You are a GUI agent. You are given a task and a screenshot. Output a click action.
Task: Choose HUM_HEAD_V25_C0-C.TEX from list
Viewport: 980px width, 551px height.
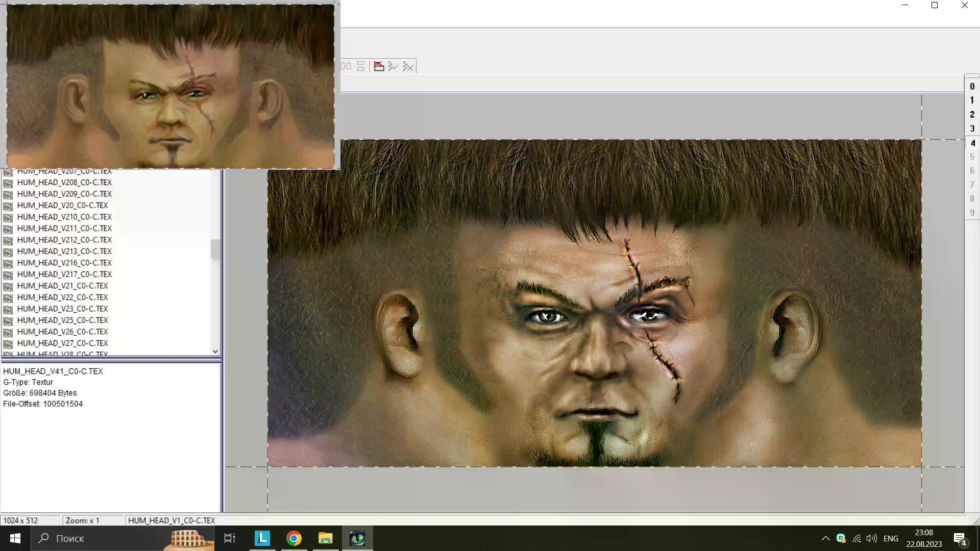pos(62,320)
